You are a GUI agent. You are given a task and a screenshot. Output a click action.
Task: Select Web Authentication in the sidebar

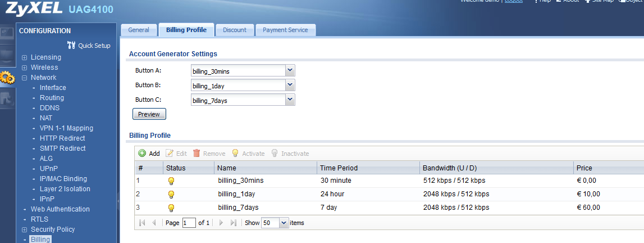point(60,209)
